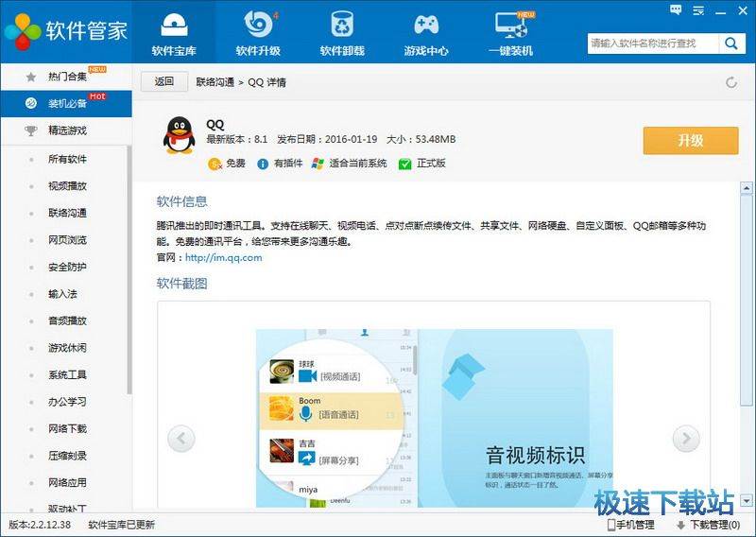Open the 一键装机 one-click install section

coord(510,33)
